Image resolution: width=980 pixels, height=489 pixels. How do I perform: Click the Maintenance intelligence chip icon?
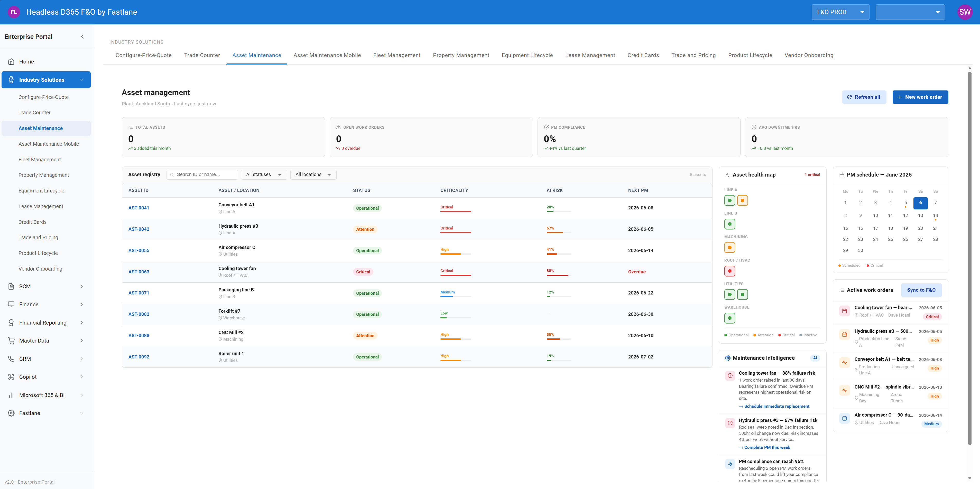pos(727,358)
